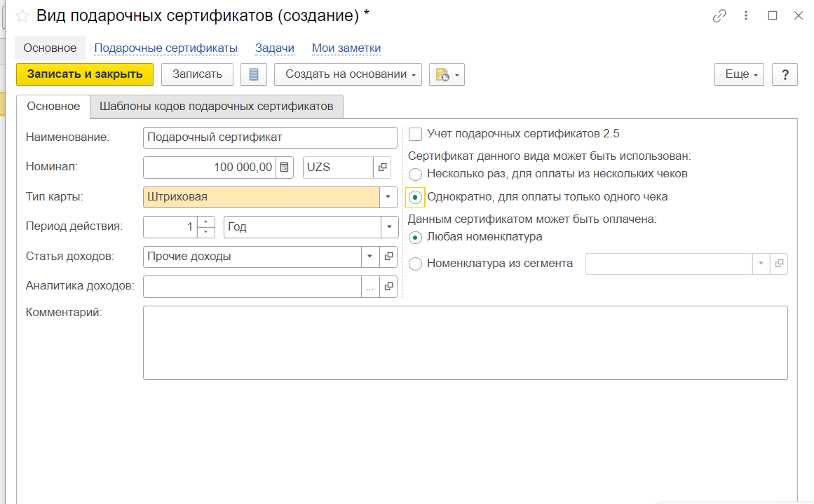Click the reports icon with dropdown arrow
Image resolution: width=814 pixels, height=504 pixels.
[447, 74]
